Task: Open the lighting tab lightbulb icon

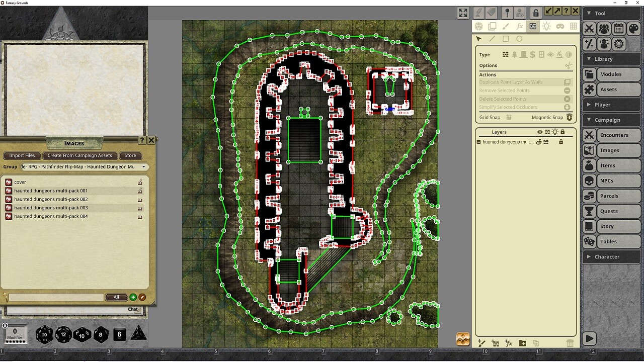Action: (x=547, y=26)
